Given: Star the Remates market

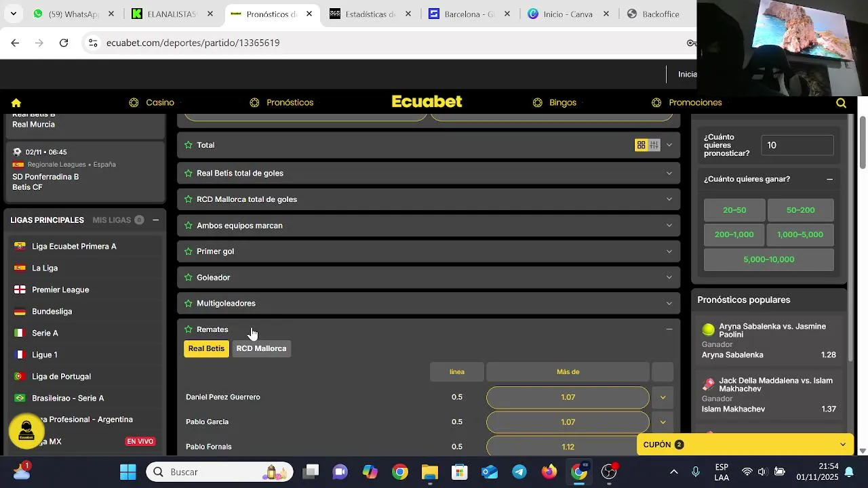Looking at the screenshot, I should click(189, 329).
